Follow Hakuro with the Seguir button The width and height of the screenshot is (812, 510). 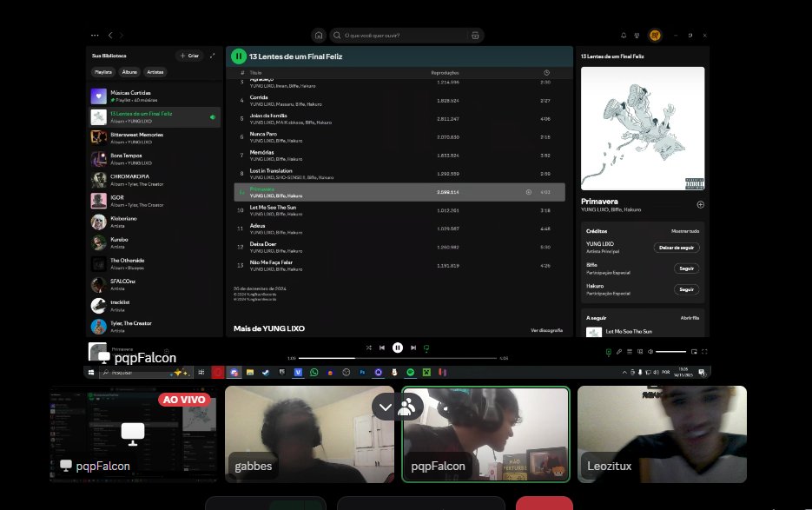pos(687,289)
